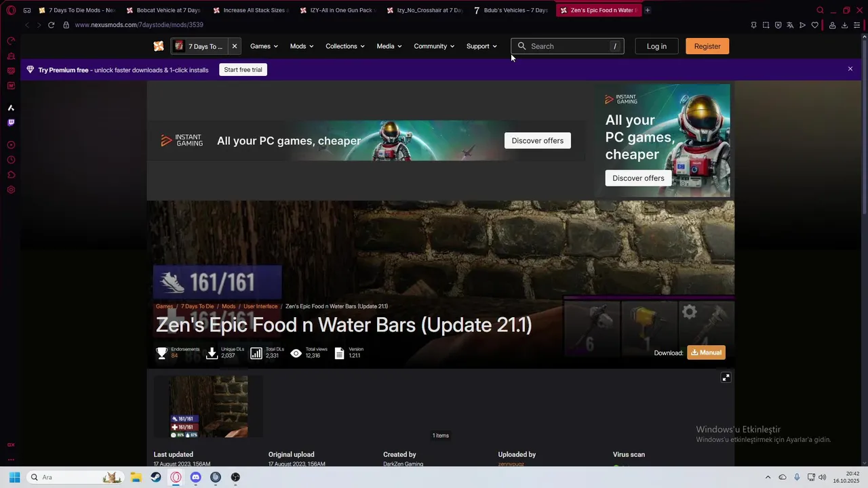Open the Games breadcrumb link
Screen dimensions: 868x488
[164, 306]
